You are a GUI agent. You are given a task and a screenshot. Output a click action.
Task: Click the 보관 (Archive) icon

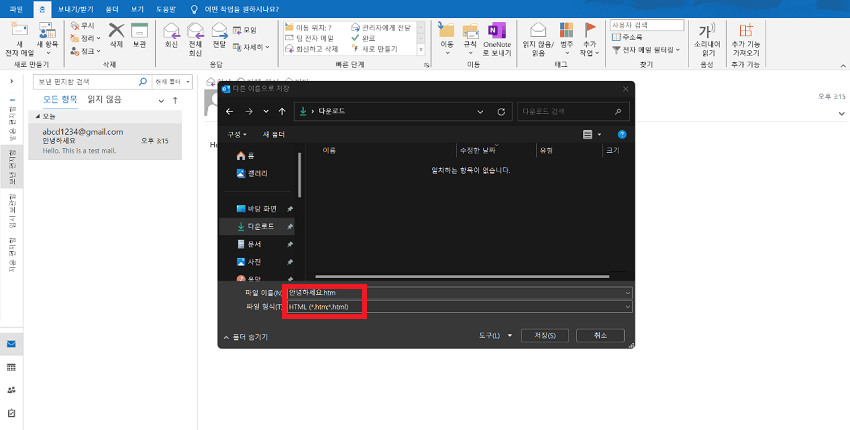point(139,30)
